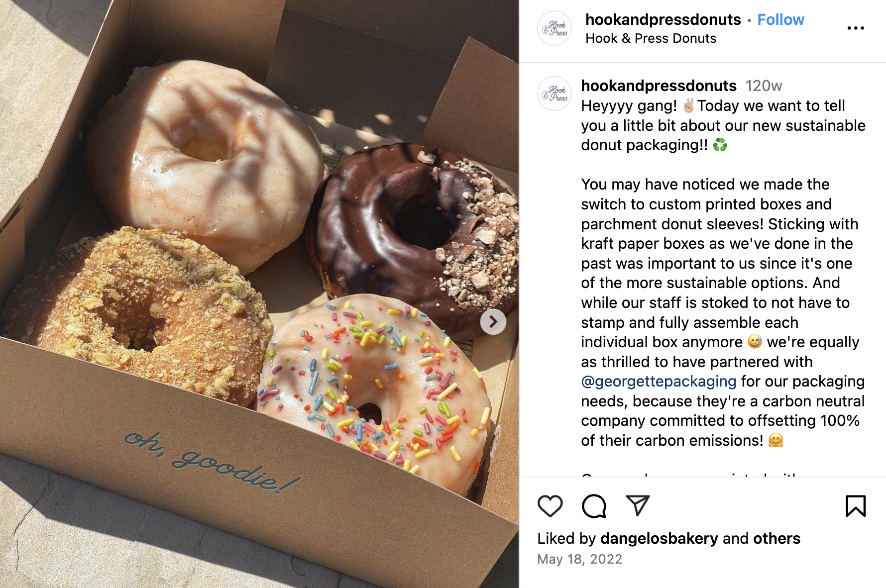Viewport: 886px width, 588px height.
Task: Open hookandpressdonuts username in header
Action: pyautogui.click(x=663, y=19)
